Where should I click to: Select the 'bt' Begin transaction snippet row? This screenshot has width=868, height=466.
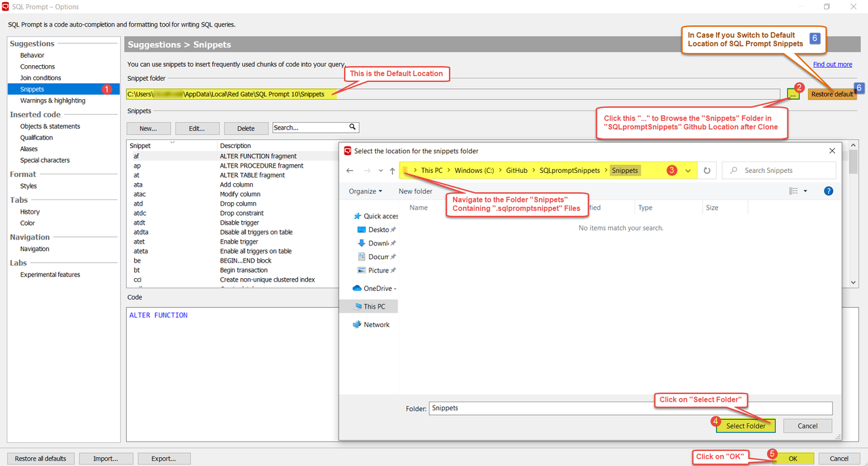click(233, 270)
